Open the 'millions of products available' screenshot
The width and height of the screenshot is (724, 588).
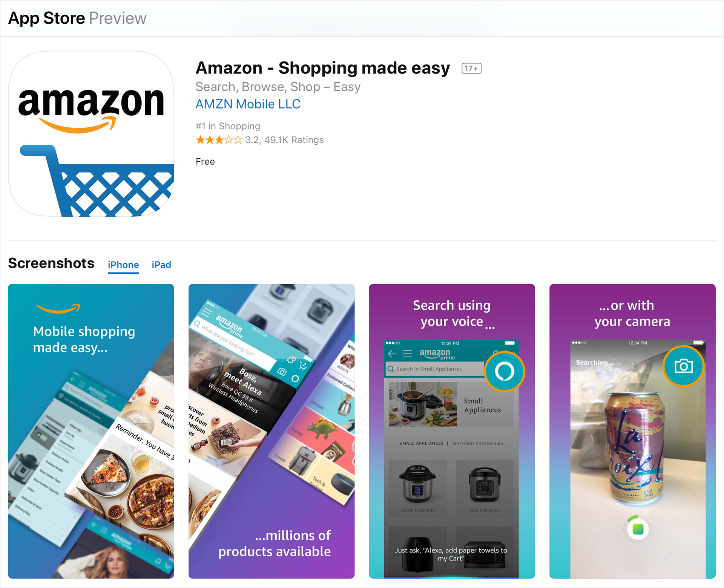click(271, 431)
